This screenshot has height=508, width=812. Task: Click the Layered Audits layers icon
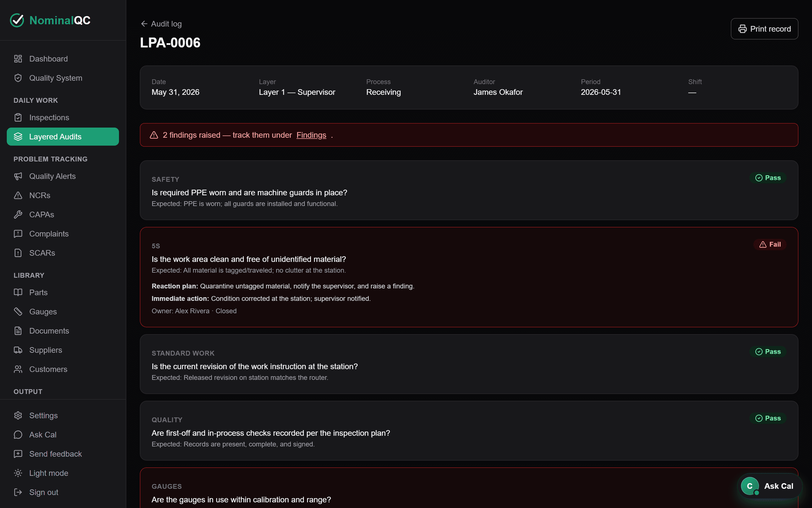coord(18,137)
